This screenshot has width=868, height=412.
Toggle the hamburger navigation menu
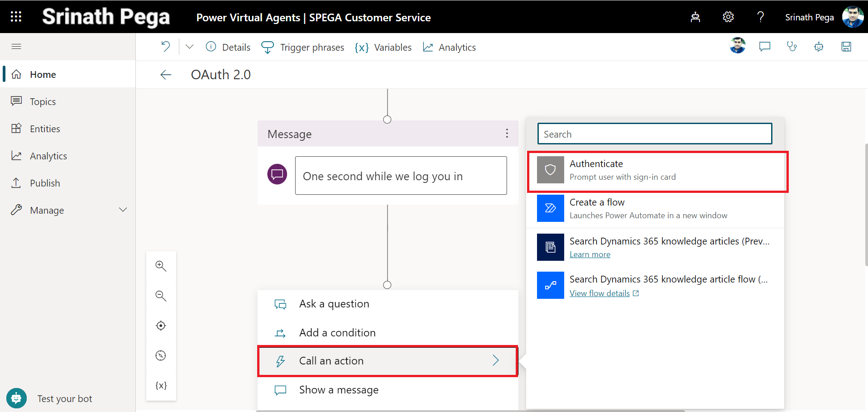[16, 47]
